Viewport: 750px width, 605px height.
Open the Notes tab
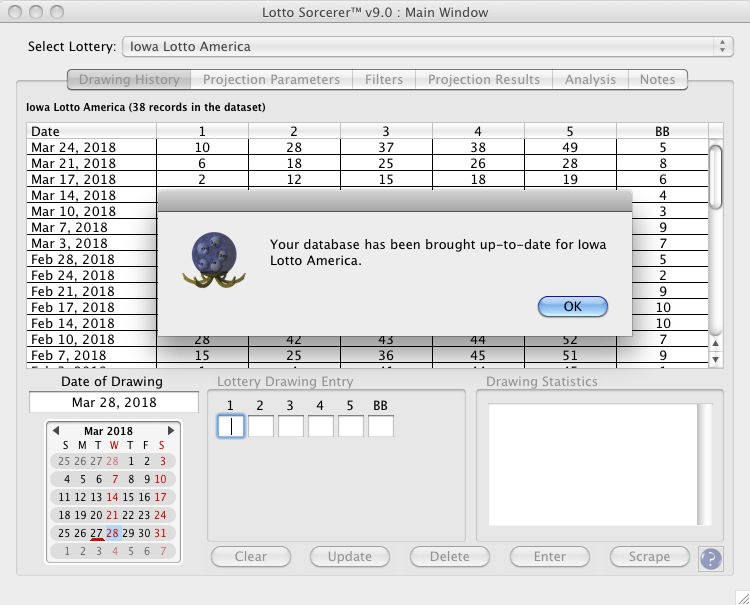pyautogui.click(x=658, y=79)
